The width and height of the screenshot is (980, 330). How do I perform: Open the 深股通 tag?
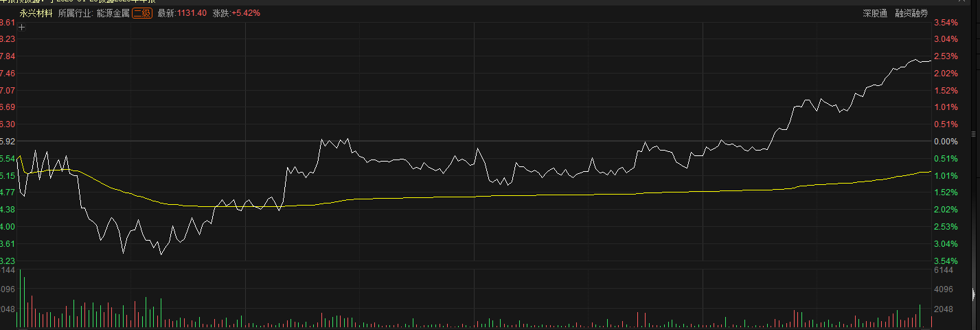tap(875, 13)
